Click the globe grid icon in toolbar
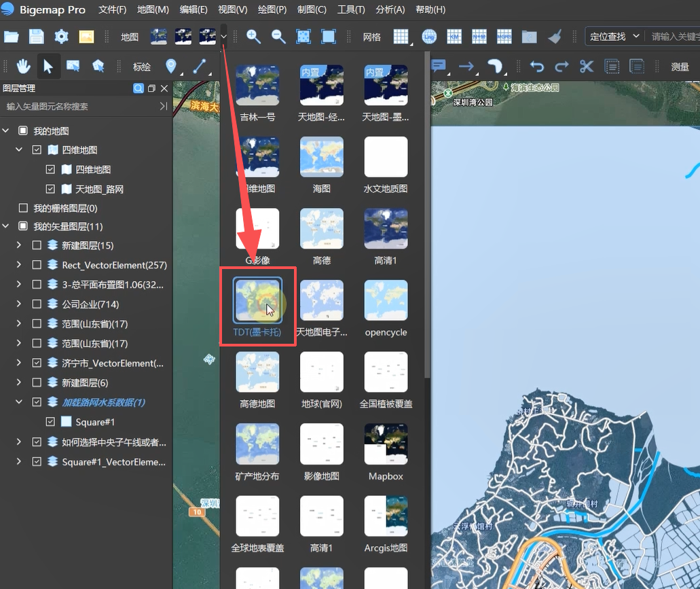 (x=429, y=37)
